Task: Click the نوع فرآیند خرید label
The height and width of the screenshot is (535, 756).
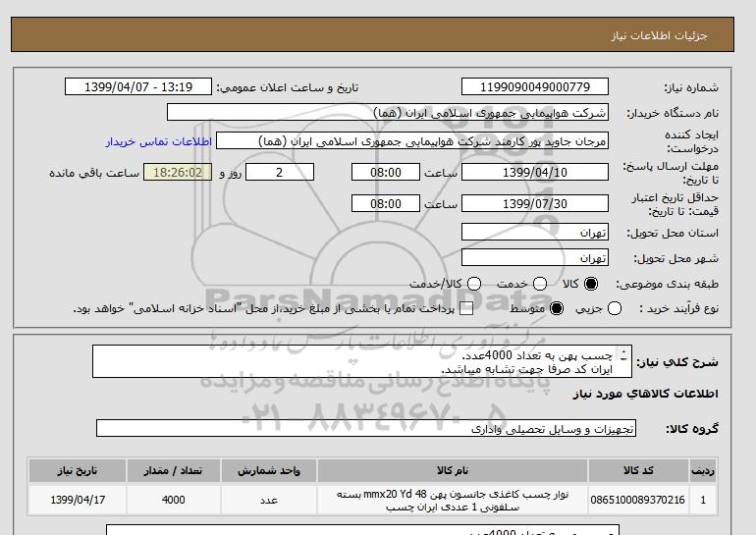Action: click(x=678, y=308)
